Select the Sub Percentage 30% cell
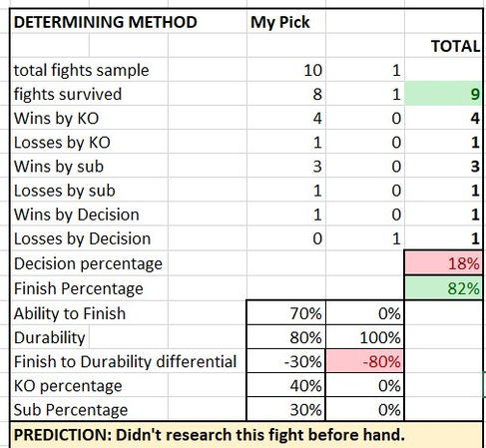 pos(286,409)
